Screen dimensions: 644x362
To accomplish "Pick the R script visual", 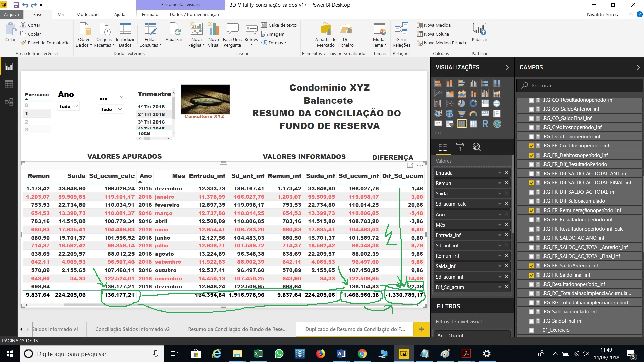I will (485, 124).
